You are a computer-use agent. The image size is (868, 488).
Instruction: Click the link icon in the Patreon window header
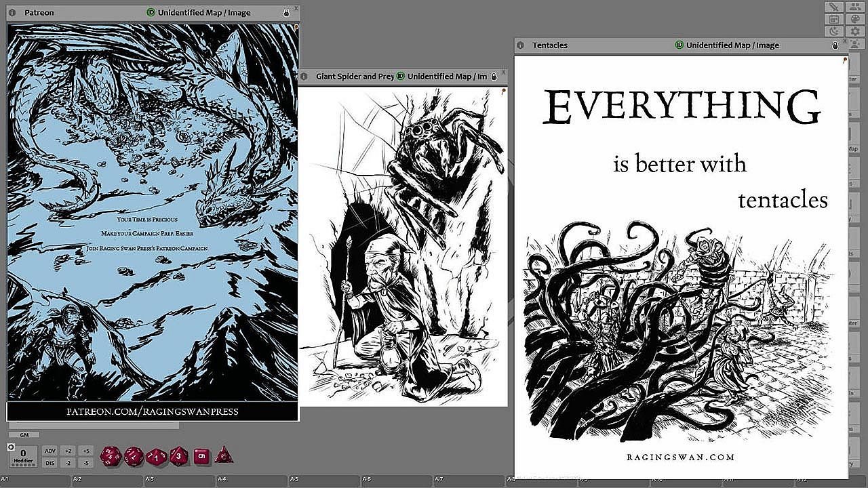pos(12,13)
